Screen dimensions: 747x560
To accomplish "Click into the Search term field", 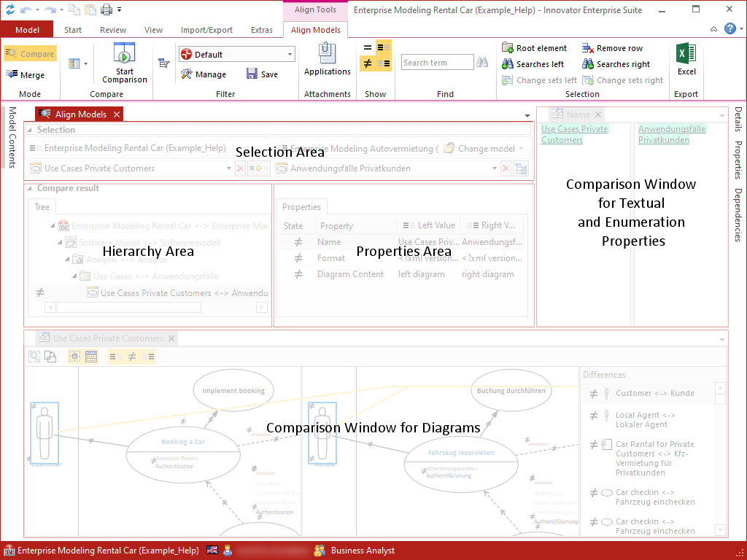I will click(x=438, y=63).
